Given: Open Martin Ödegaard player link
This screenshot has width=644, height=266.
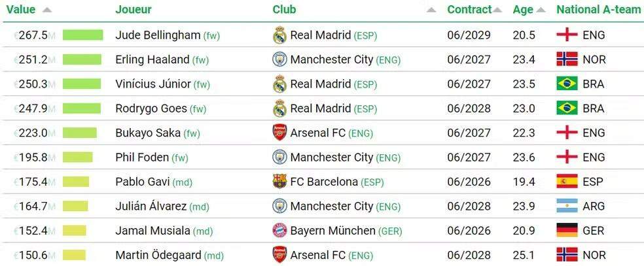Looking at the screenshot, I should click(x=158, y=255).
